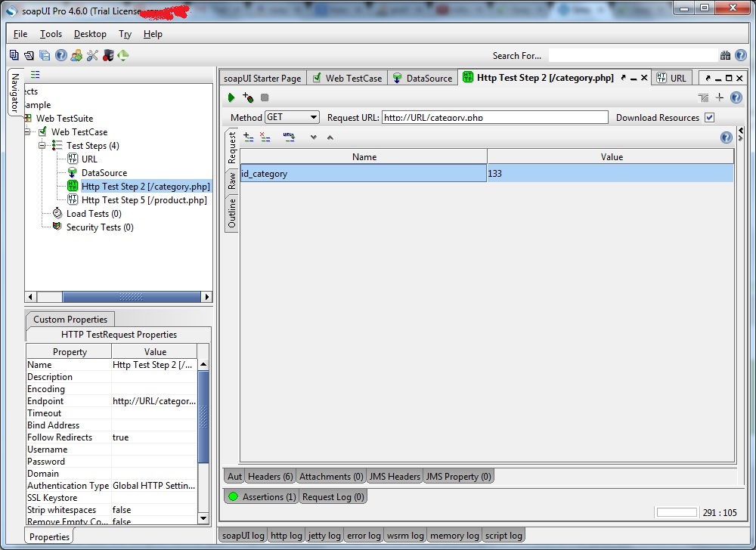The height and width of the screenshot is (550, 756).
Task: Remove the selected parameter from the table
Action: (265, 137)
